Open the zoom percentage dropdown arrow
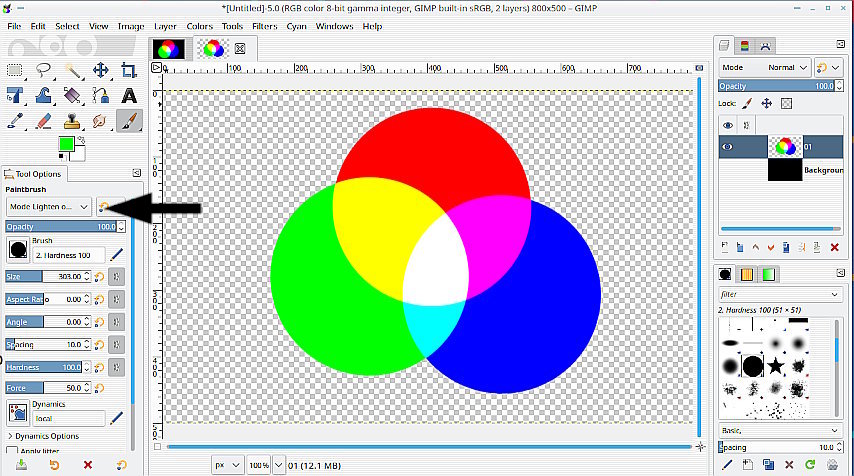The width and height of the screenshot is (854, 476). tap(279, 465)
